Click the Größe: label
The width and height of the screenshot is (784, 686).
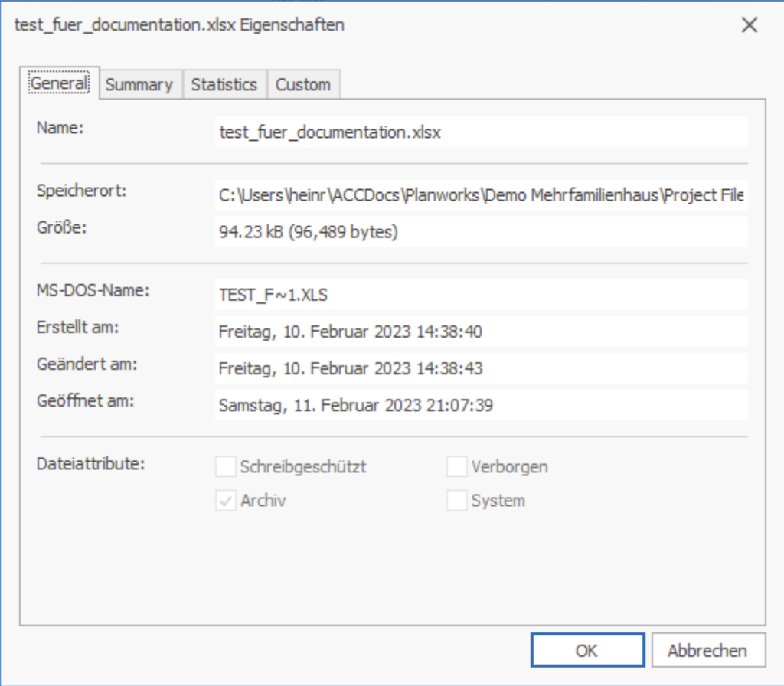61,227
